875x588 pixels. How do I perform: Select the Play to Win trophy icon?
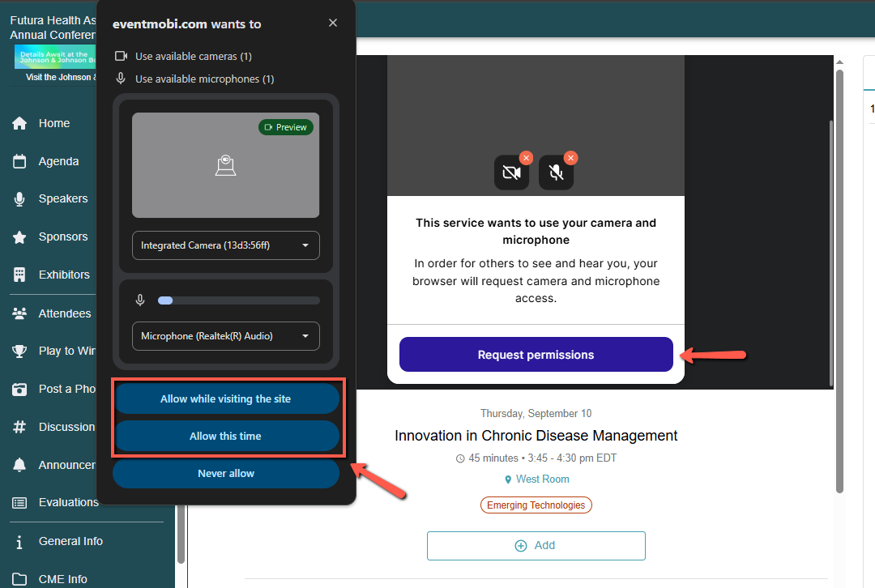19,351
